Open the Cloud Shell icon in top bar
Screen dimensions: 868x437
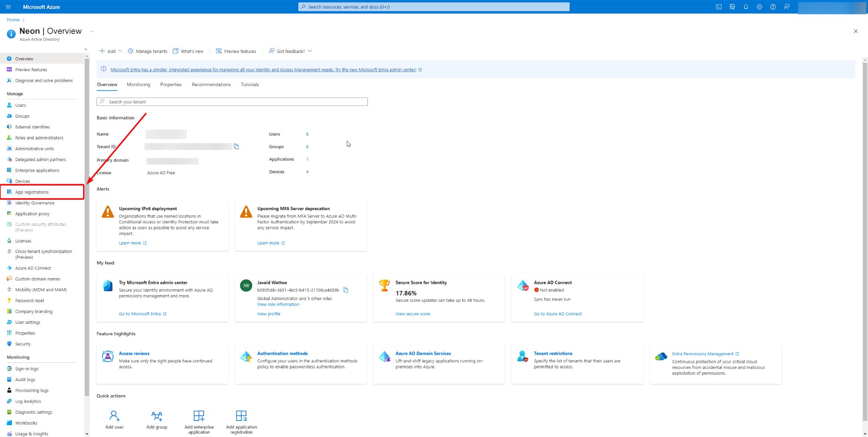tap(718, 7)
